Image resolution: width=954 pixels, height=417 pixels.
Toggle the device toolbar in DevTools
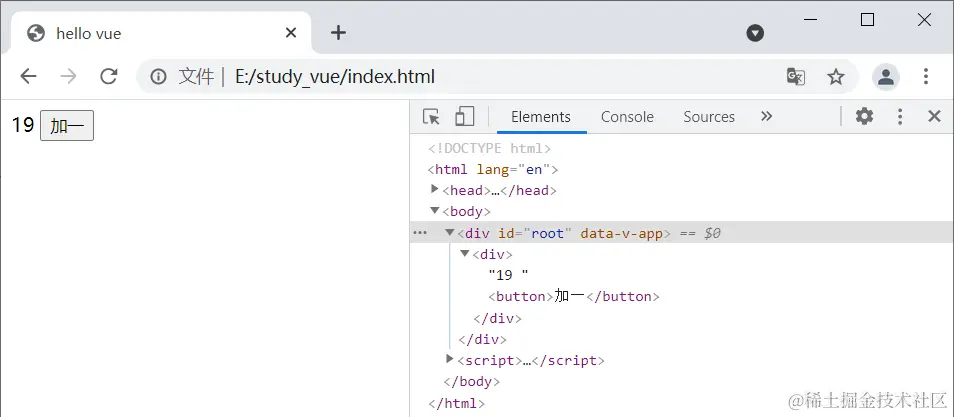pyautogui.click(x=464, y=116)
